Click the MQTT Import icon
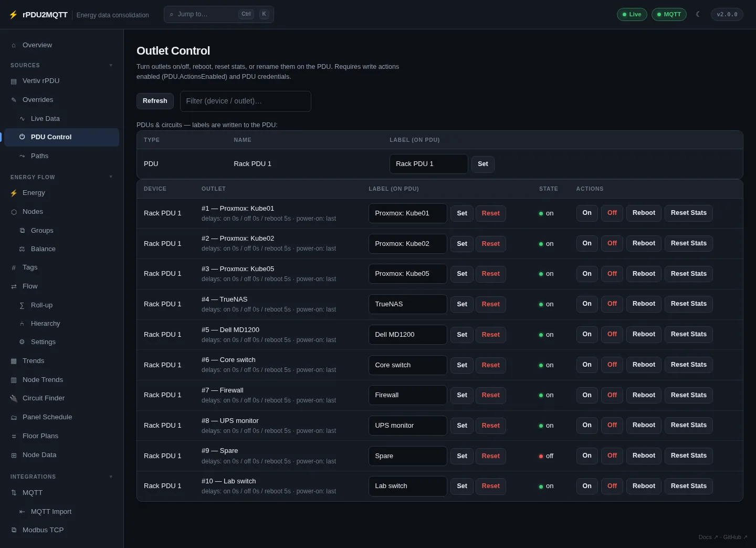Screen dimensions: 756x548 pyautogui.click(x=22, y=512)
